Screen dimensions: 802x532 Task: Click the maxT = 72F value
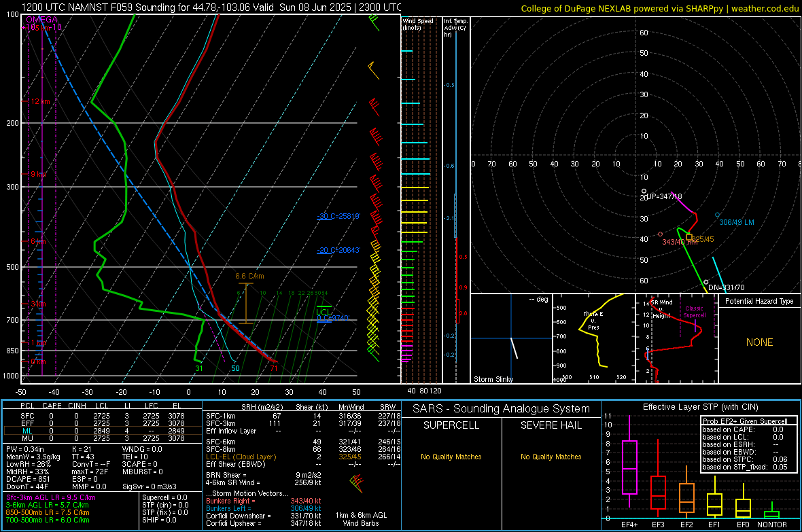[x=90, y=472]
